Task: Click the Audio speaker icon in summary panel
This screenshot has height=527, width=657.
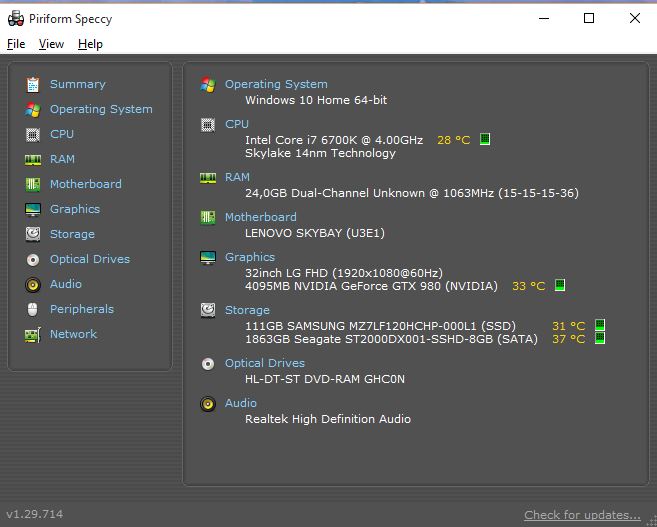Action: pos(208,404)
